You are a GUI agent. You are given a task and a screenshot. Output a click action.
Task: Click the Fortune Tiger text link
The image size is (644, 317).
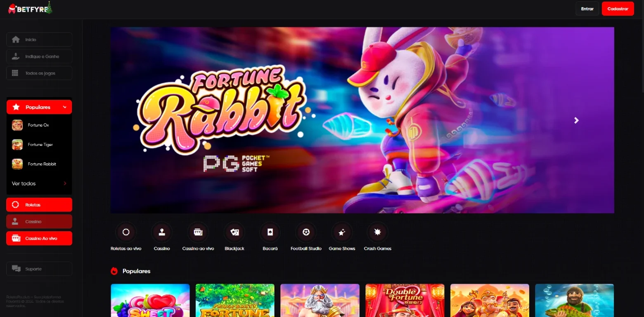(40, 145)
